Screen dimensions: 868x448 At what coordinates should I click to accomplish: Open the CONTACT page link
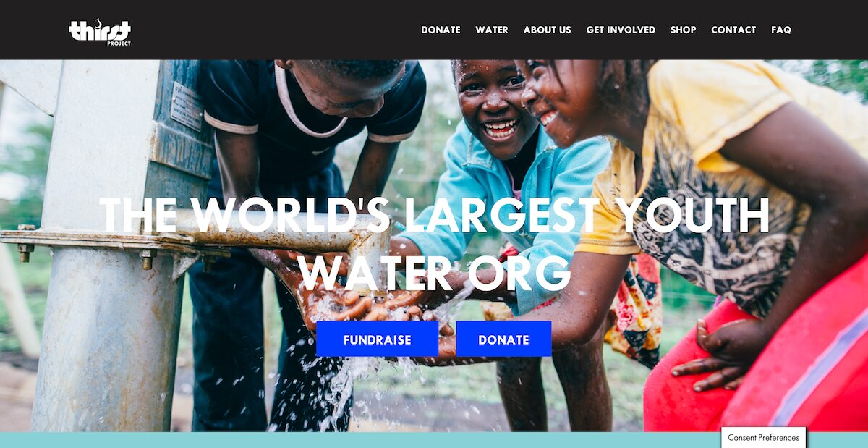pos(733,30)
